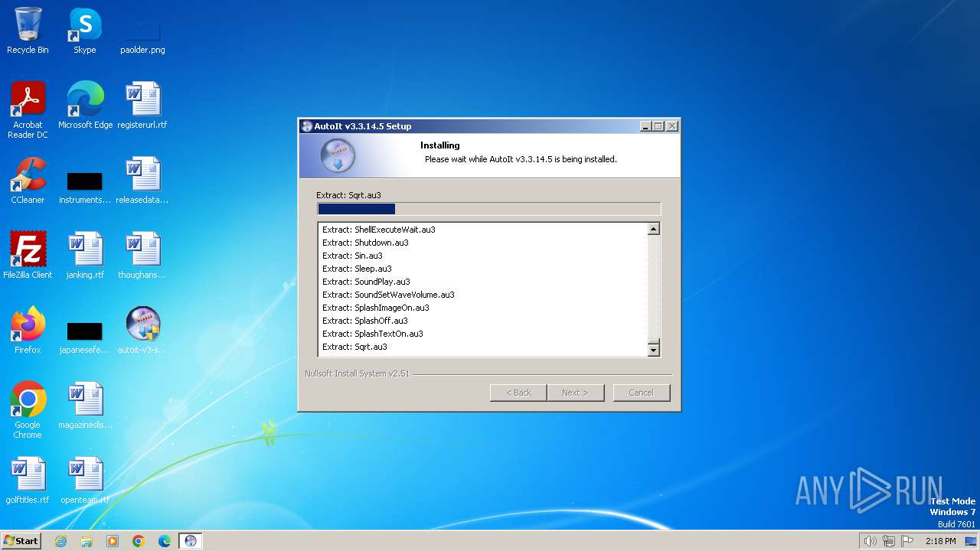Select thoughans document icon

tap(142, 255)
